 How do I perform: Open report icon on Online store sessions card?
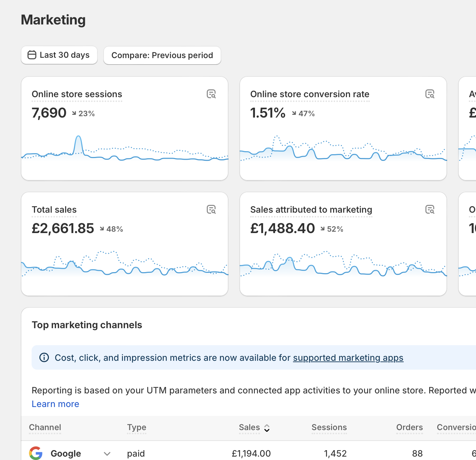pos(211,94)
